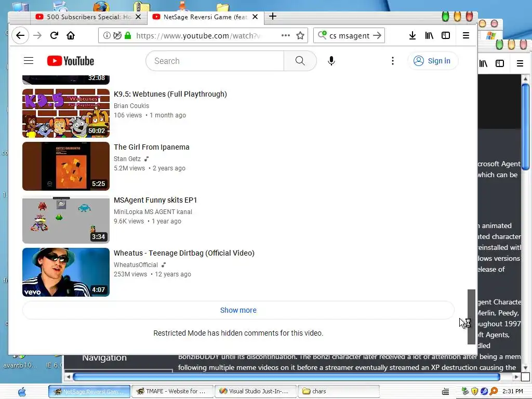This screenshot has height=399, width=532.
Task: Open the 'chars' folder taskbar button
Action: pyautogui.click(x=339, y=392)
